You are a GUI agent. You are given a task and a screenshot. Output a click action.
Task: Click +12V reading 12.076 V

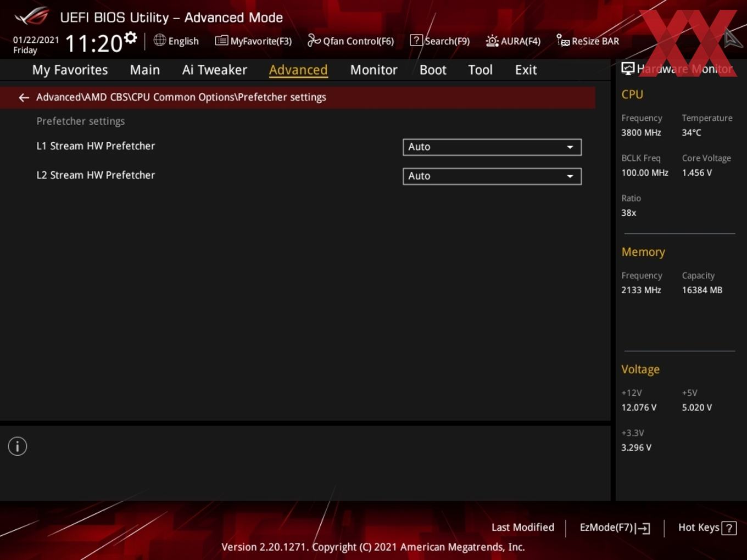coord(639,408)
